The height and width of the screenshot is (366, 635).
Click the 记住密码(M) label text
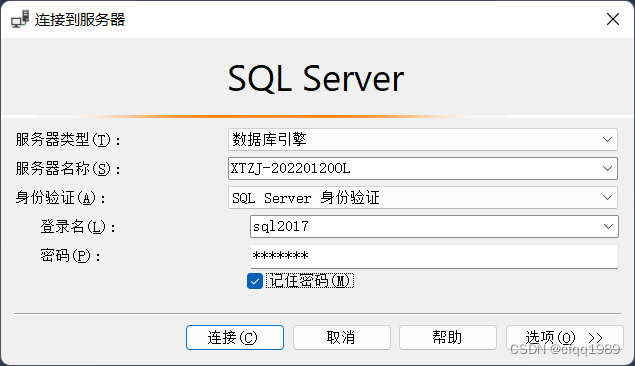tap(310, 281)
